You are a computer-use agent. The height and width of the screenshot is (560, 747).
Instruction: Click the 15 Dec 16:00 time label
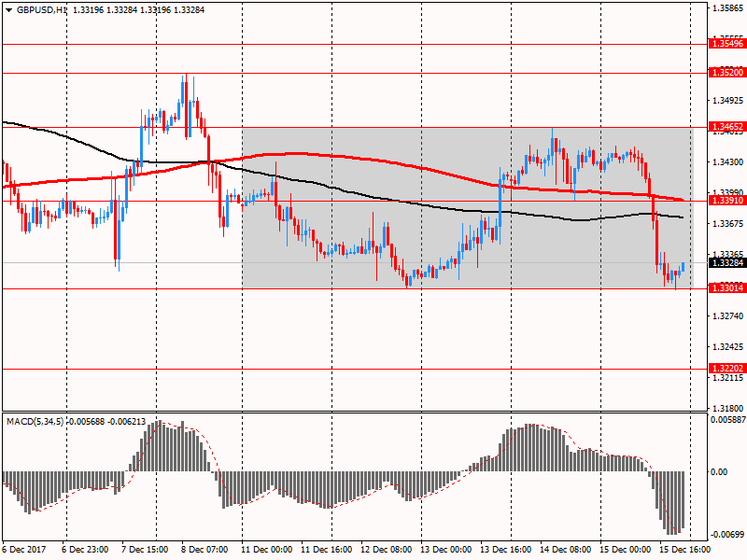click(684, 550)
